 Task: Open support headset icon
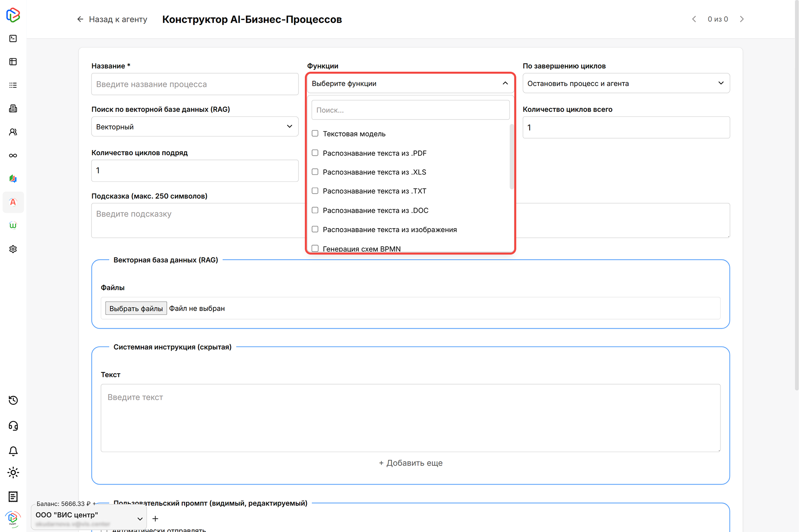tap(13, 426)
